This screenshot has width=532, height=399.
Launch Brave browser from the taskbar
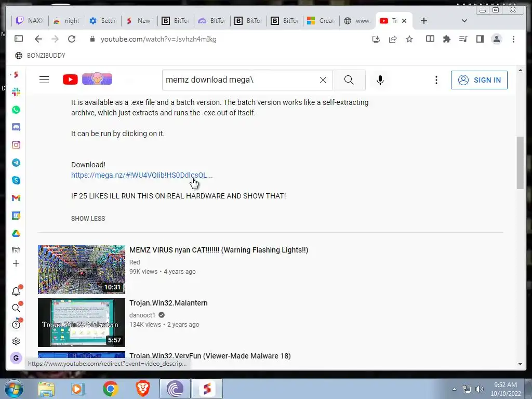coord(143,389)
